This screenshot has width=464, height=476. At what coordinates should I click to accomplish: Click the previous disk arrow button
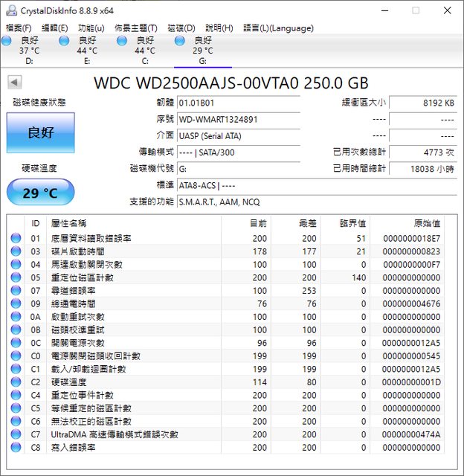point(14,83)
